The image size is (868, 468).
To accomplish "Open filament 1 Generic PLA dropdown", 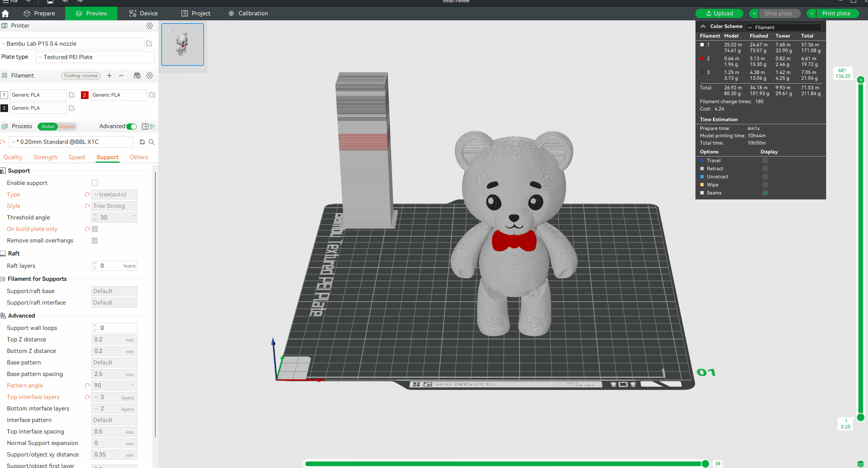I will (38, 95).
